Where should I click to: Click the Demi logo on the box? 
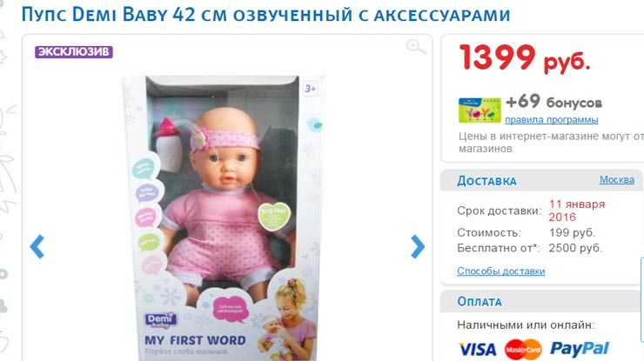pos(161,320)
